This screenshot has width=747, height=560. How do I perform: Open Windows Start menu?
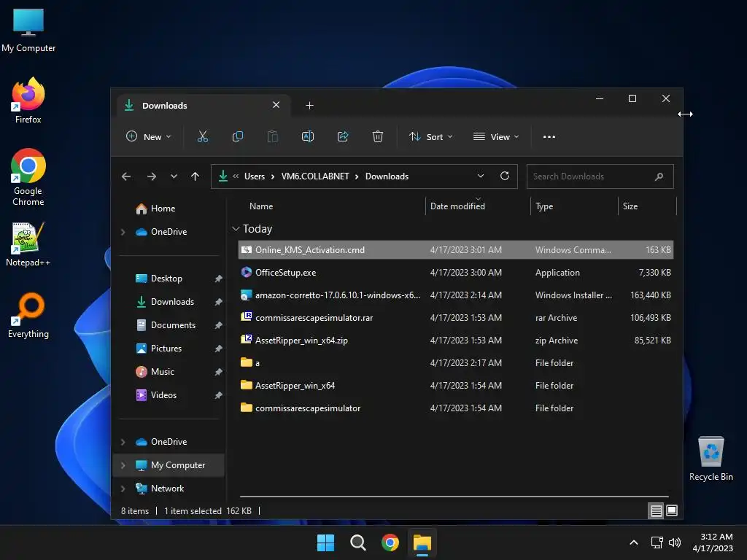[x=326, y=542]
